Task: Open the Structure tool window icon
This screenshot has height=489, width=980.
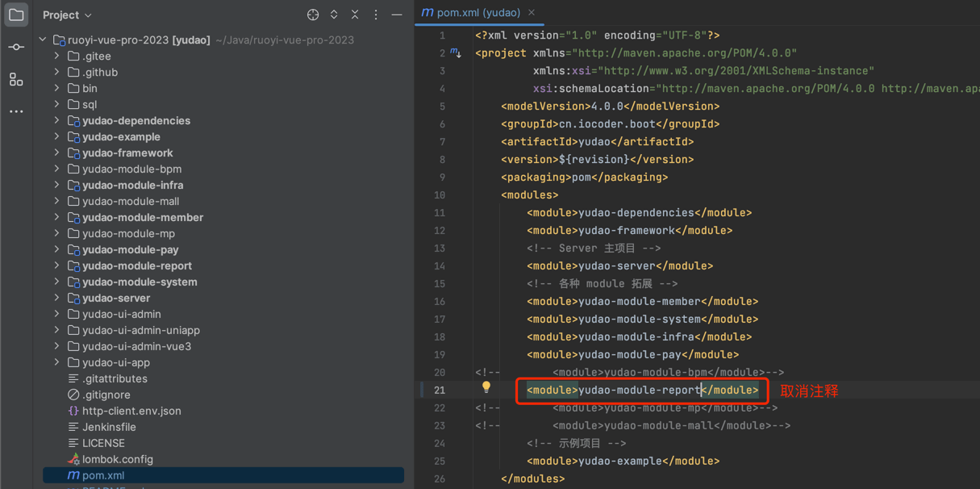Action: [x=16, y=79]
